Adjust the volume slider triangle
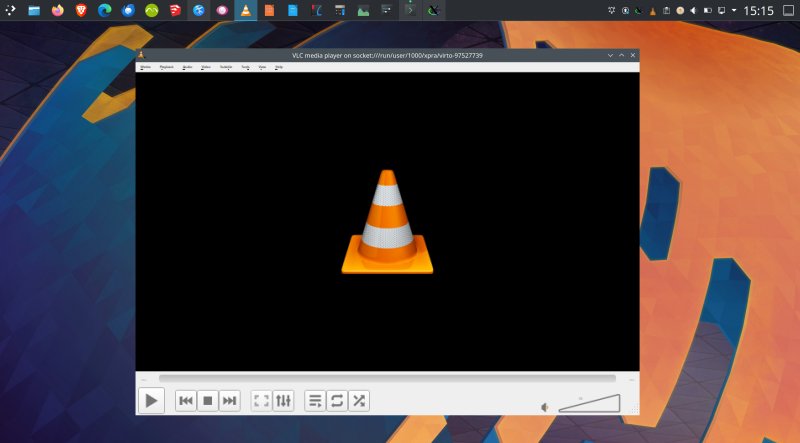This screenshot has height=443, width=800. coord(590,403)
